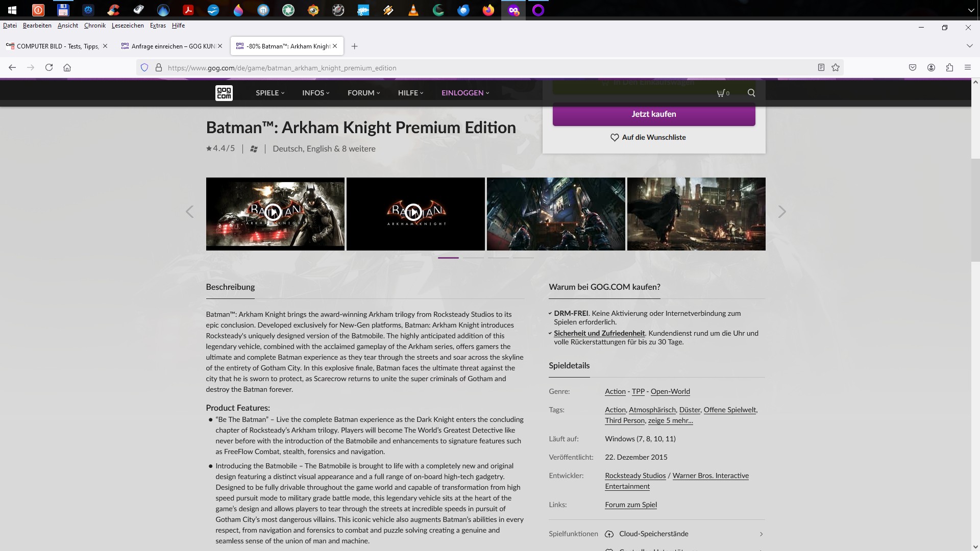980x551 pixels.
Task: Open a new browser tab
Action: coord(355,46)
